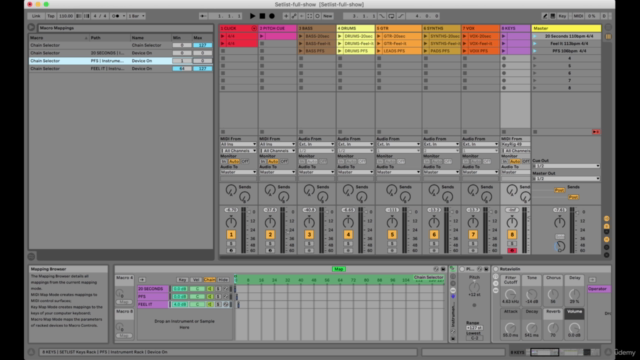Screen dimensions: 640x360
Task: Hide the zone editor with Hide button
Action: pos(223,280)
